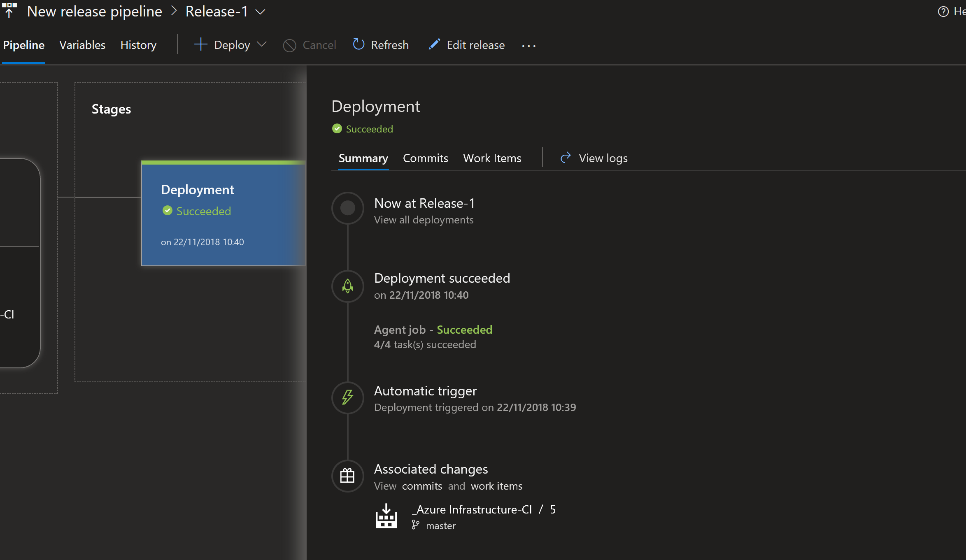Screen dimensions: 966x560
Task: Click '4/4 task(s) succeeded' text
Action: [x=425, y=344]
